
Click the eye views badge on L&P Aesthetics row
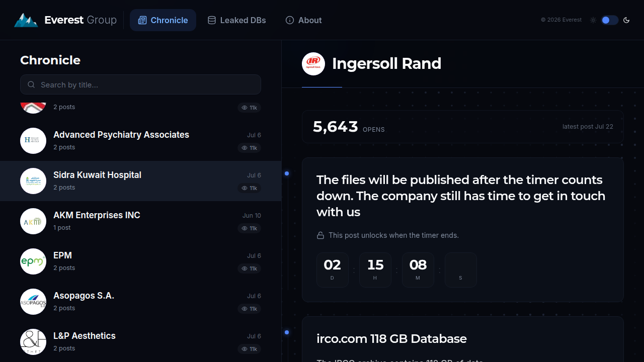click(x=249, y=349)
